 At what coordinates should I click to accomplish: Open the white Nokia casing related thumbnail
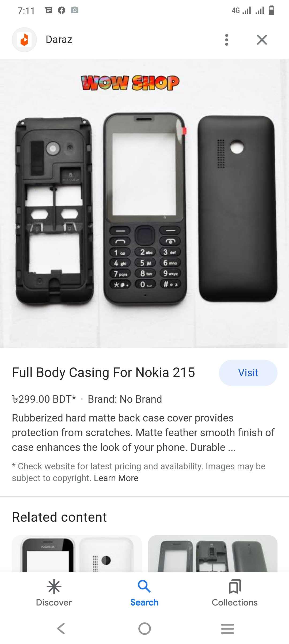tap(77, 553)
